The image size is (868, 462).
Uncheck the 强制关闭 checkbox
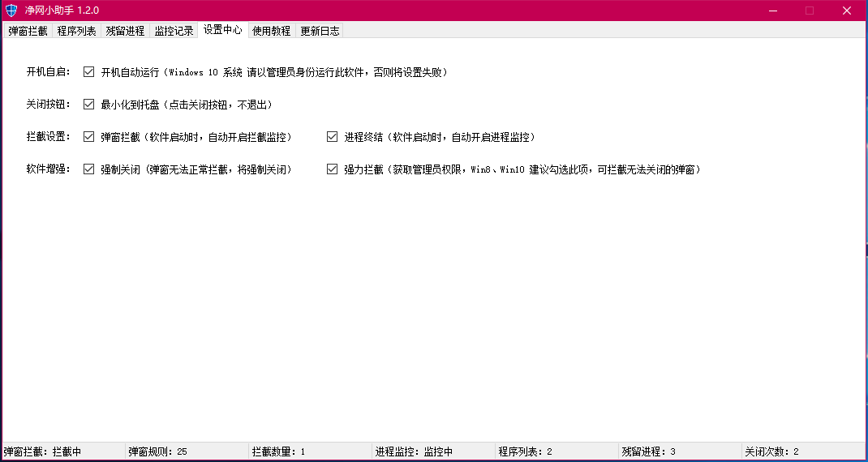click(x=89, y=169)
